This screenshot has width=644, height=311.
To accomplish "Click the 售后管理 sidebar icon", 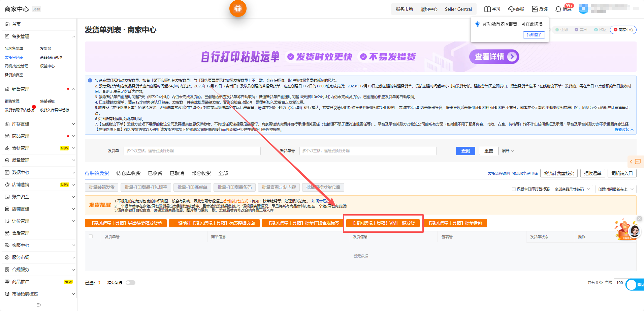I will [7, 233].
